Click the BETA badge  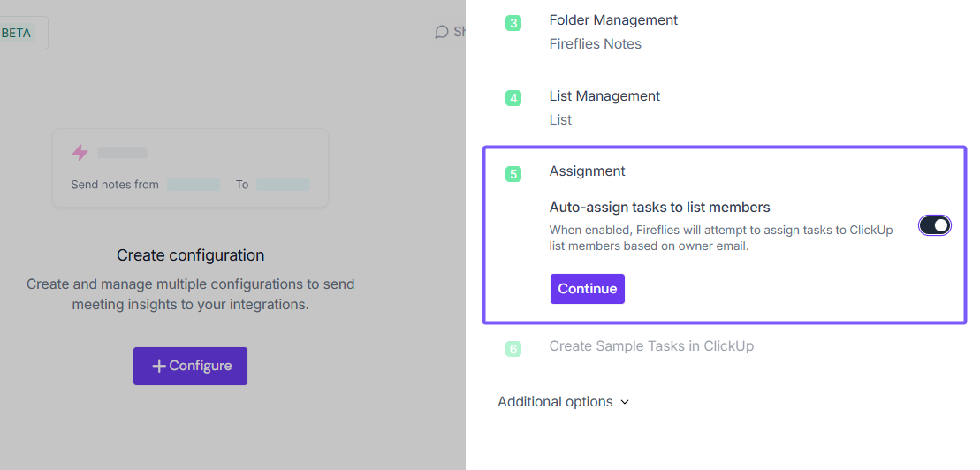18,33
